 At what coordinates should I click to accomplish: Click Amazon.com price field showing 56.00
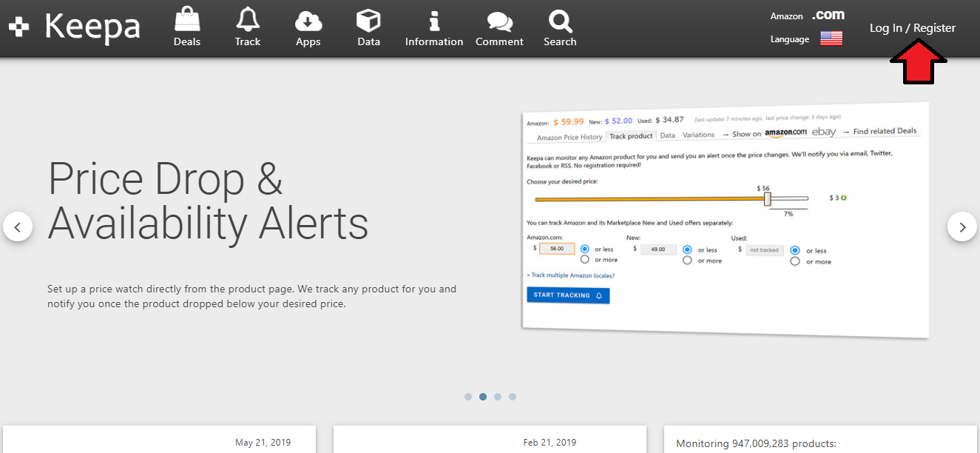click(557, 249)
